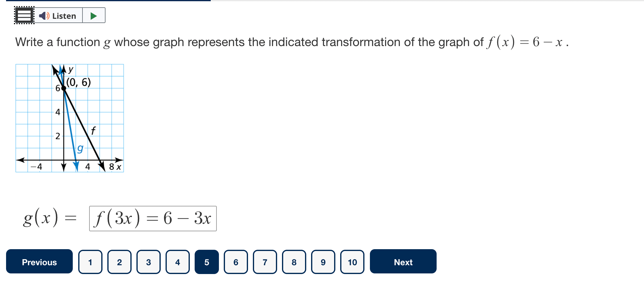Click the blue g label on the graph
The image size is (644, 291).
tap(80, 149)
